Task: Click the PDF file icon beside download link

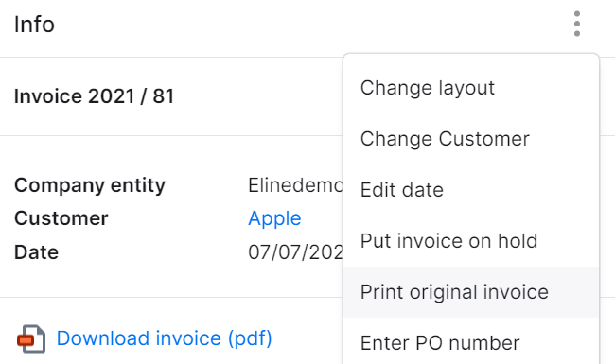Action: click(x=31, y=338)
